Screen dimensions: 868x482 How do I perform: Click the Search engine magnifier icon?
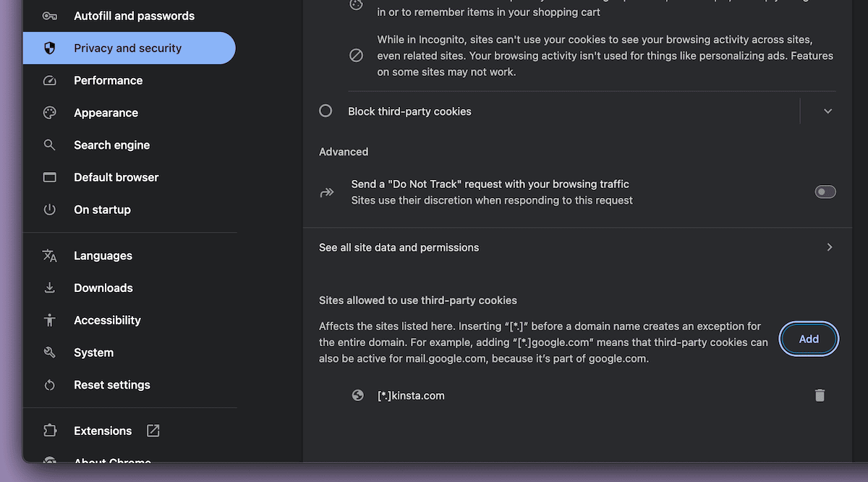(x=49, y=145)
